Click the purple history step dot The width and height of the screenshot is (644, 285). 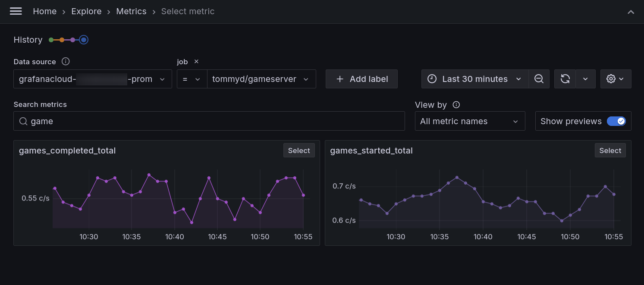72,40
